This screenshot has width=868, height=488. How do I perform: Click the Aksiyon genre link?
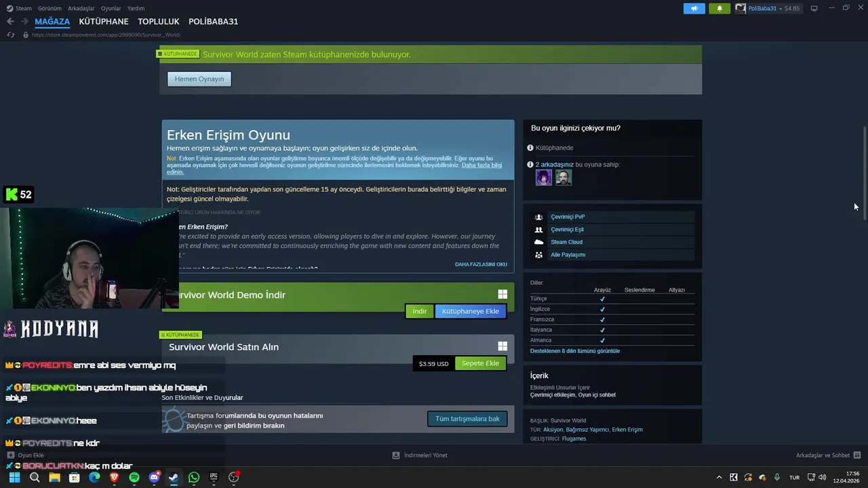[553, 430]
